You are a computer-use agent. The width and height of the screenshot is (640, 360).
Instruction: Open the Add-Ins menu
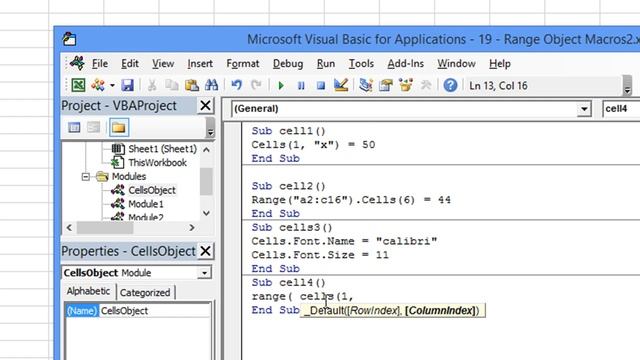(406, 64)
